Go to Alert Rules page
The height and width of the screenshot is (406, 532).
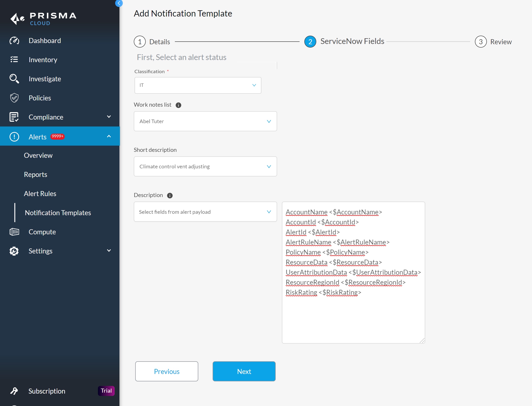[40, 194]
